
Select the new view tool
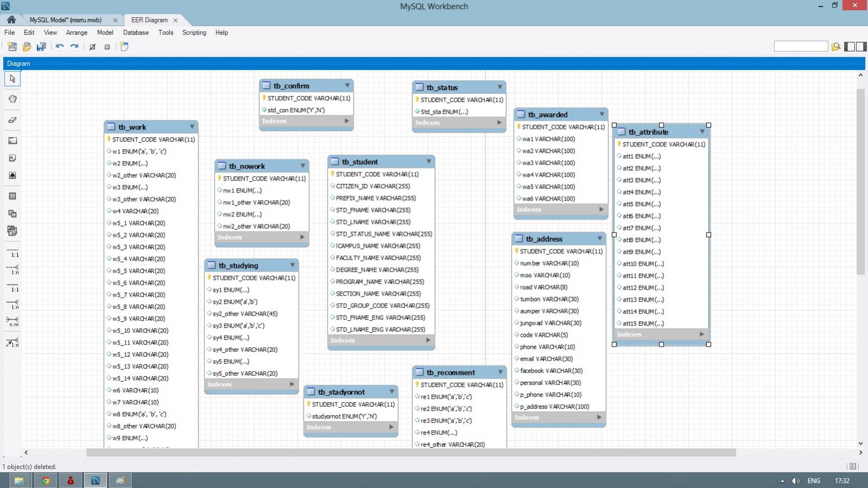click(12, 213)
